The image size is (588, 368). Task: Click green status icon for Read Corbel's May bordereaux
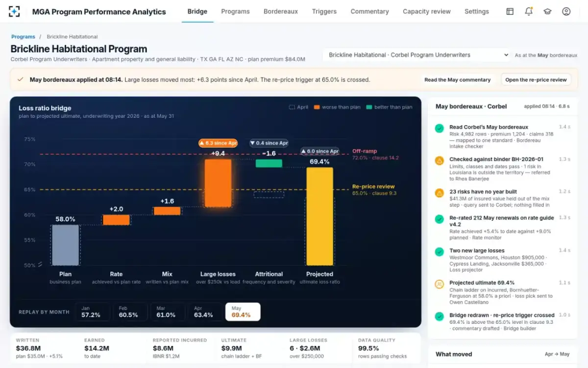[x=440, y=128]
